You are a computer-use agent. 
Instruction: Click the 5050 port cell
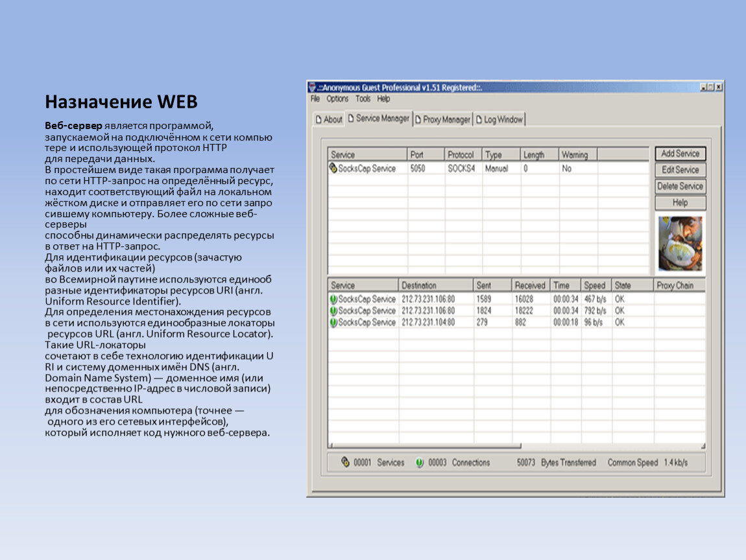click(x=418, y=169)
